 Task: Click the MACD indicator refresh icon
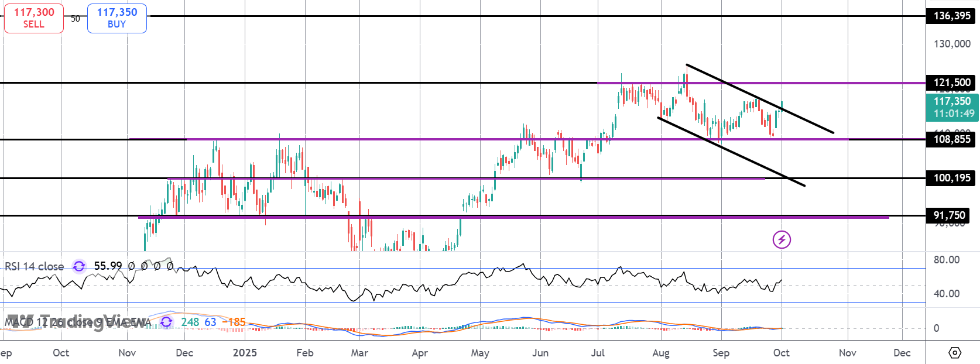166,322
